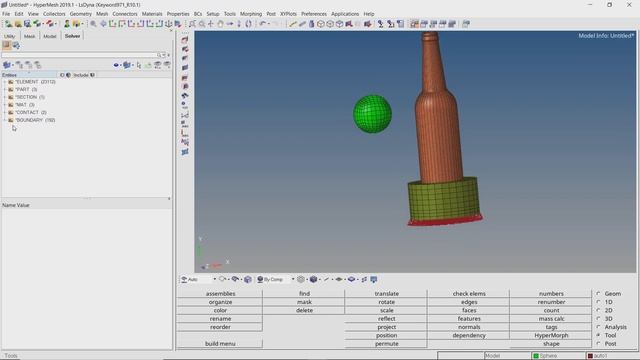Open the Preferences menu
Screen dimensions: 640x360
point(314,14)
